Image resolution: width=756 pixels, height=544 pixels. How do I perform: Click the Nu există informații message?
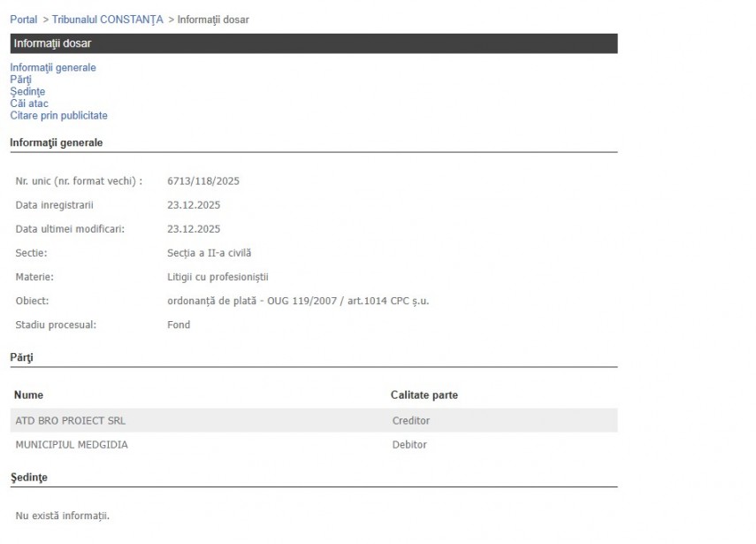(63, 516)
